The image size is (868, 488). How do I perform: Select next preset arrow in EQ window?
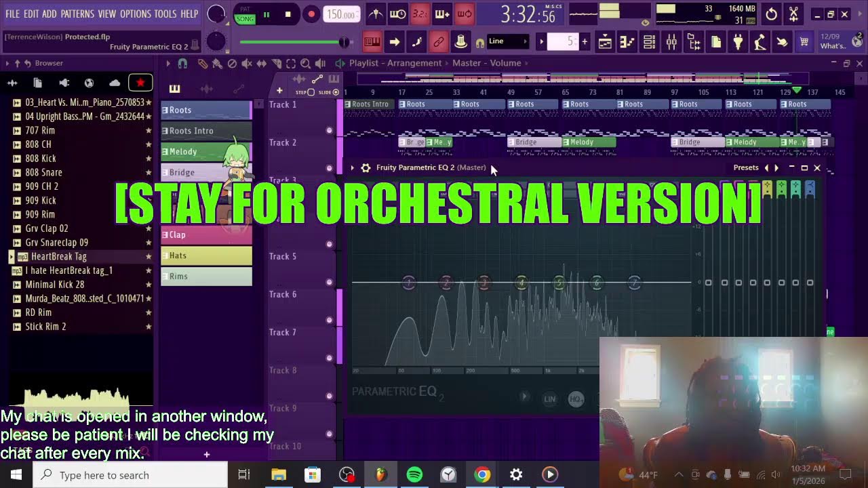tap(776, 167)
